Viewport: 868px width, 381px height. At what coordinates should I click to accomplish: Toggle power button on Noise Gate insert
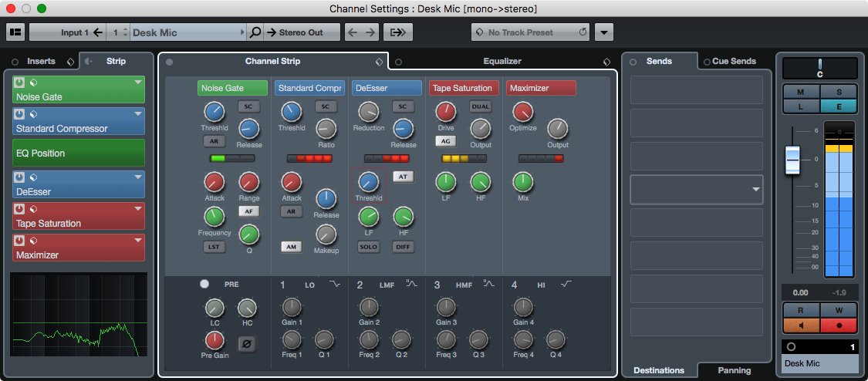pyautogui.click(x=19, y=82)
